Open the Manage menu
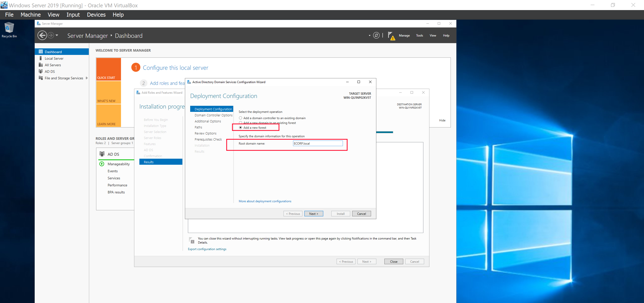The width and height of the screenshot is (644, 303). coord(404,36)
